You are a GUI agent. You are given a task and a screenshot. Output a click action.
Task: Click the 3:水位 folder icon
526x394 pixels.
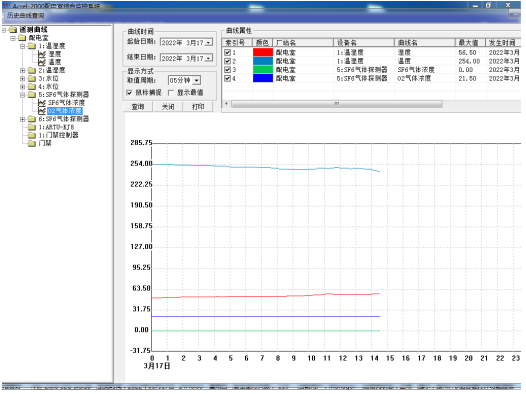[x=32, y=78]
